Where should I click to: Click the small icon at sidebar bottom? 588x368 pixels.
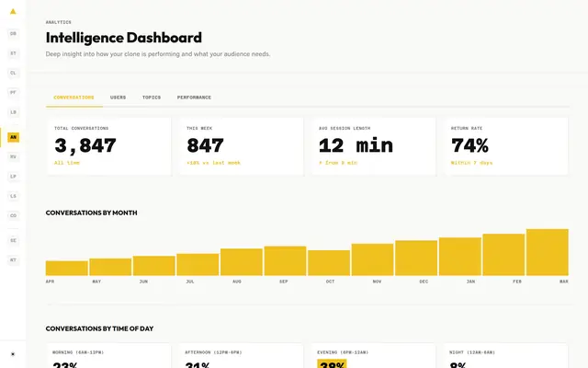[x=13, y=354]
